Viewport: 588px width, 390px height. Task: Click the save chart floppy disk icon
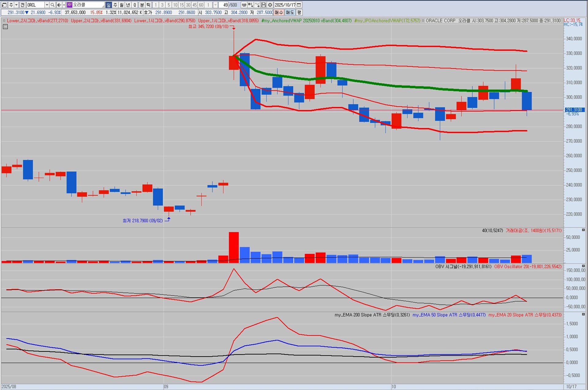click(263, 5)
